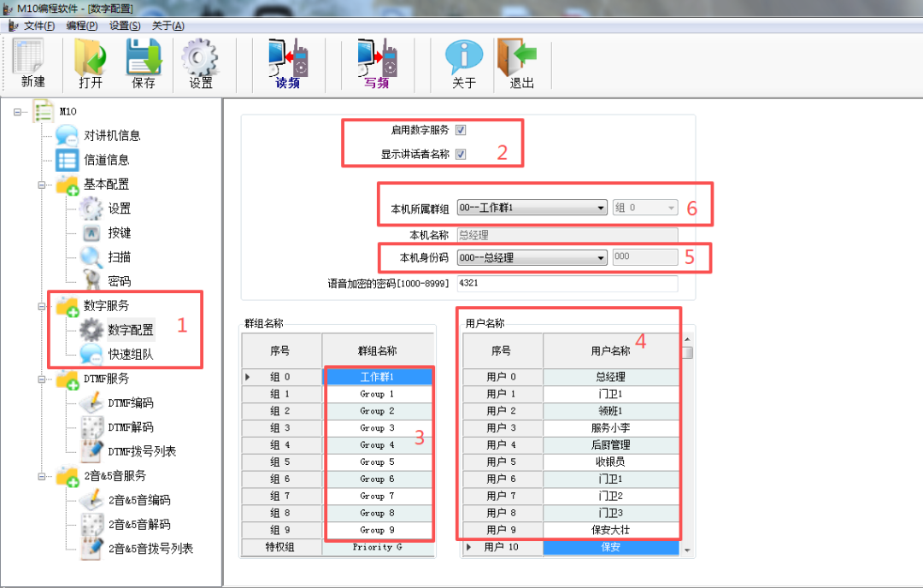
Task: Click the 密码 keys icon
Action: click(91, 280)
